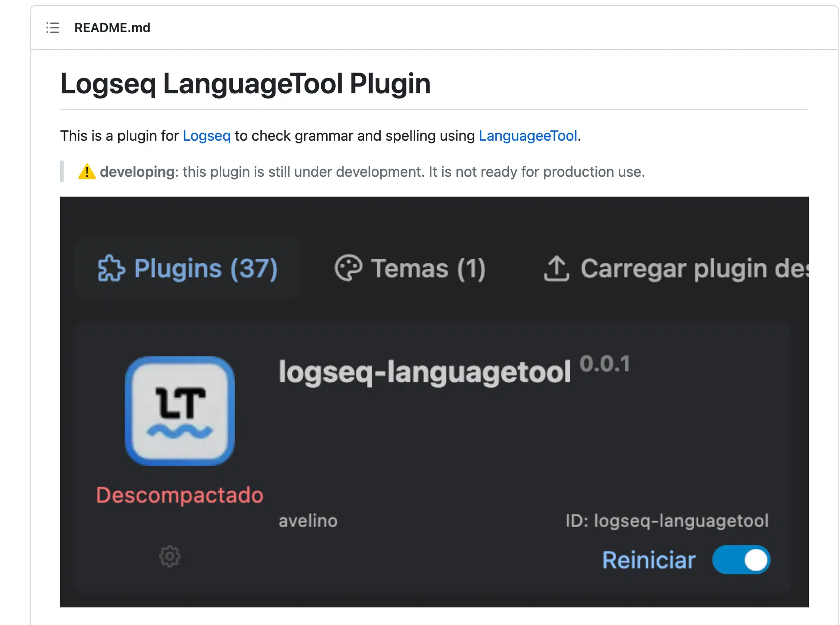Image resolution: width=840 pixels, height=625 pixels.
Task: Click the palette Temas icon
Action: (x=348, y=268)
